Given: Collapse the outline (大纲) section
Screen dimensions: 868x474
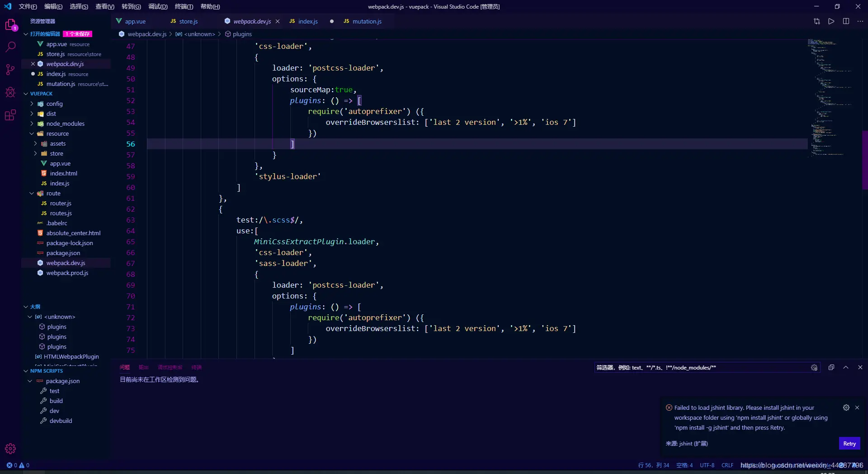Looking at the screenshot, I should point(26,307).
